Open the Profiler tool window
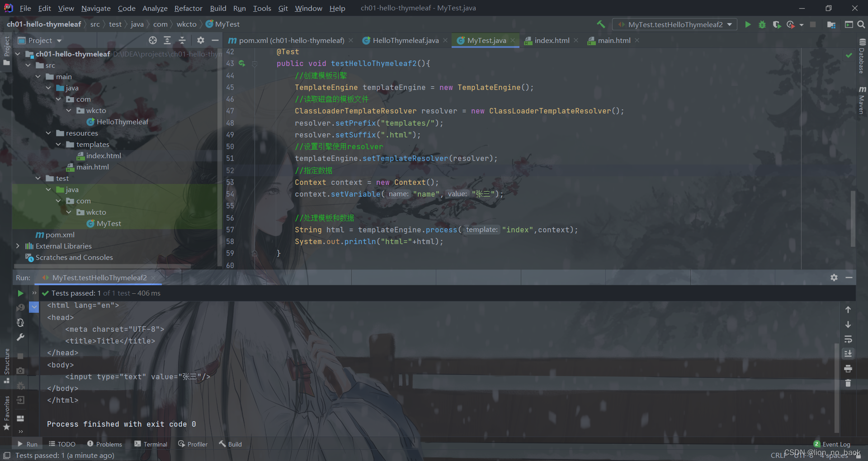Screen dimensions: 868x461 (193, 444)
